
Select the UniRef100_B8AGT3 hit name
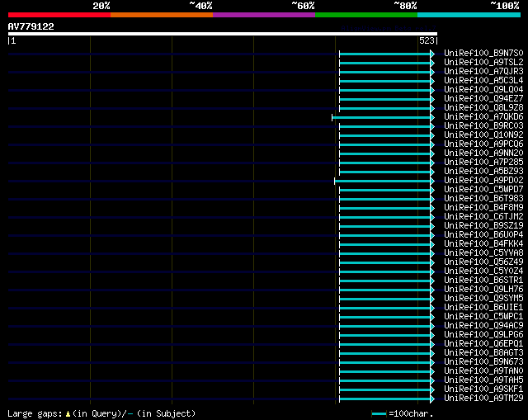pos(483,353)
